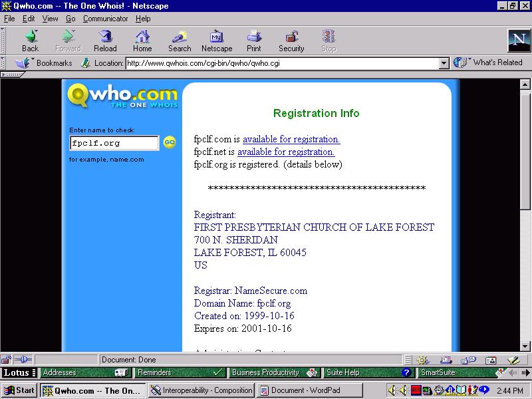This screenshot has width=532, height=399.
Task: Open Composer from the component bar
Action: [513, 360]
